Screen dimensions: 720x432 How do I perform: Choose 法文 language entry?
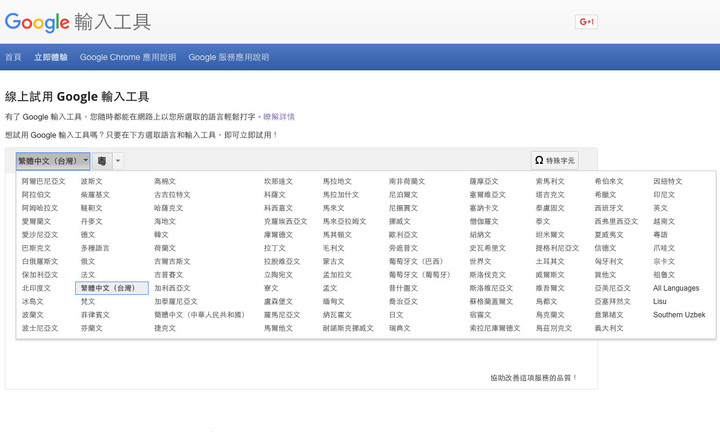[88, 275]
